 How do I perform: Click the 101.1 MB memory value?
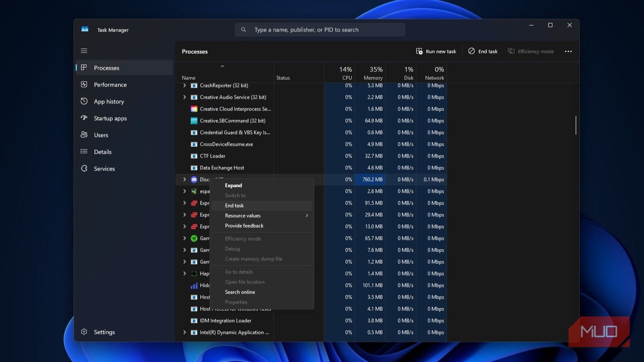click(373, 285)
